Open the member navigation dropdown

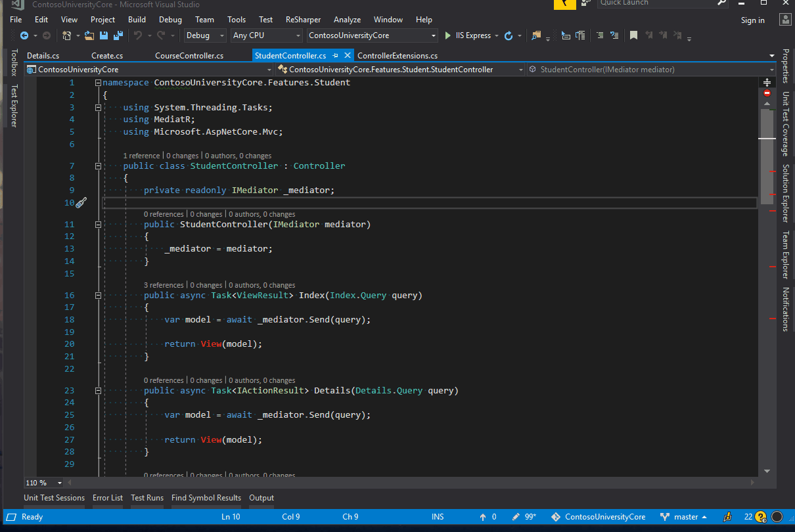tap(652, 69)
